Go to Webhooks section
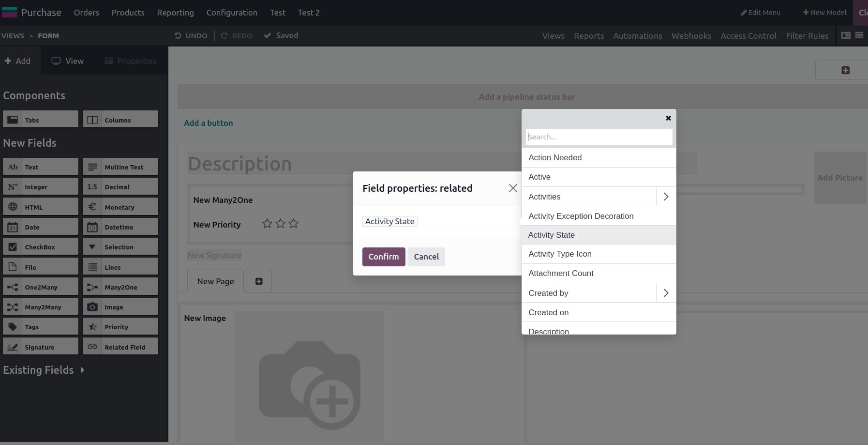 tap(691, 36)
